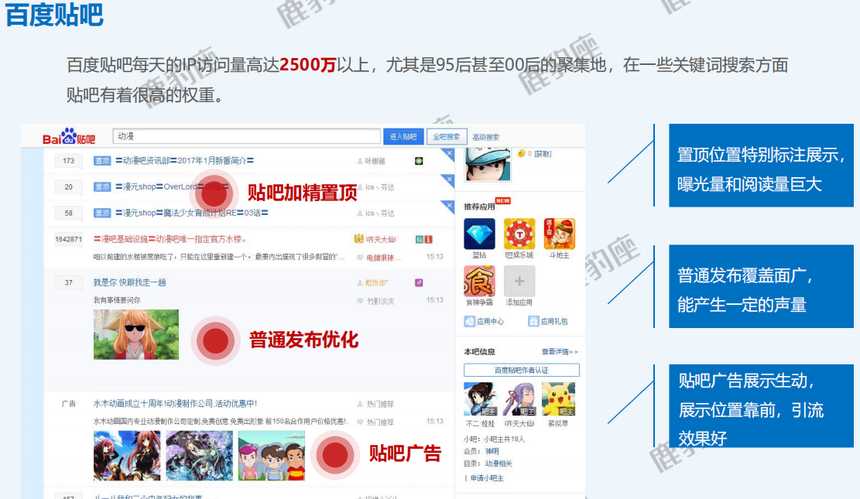Viewport: 860px width, 499px height.
Task: Click the green badge icon on first post row
Action: tap(418, 161)
